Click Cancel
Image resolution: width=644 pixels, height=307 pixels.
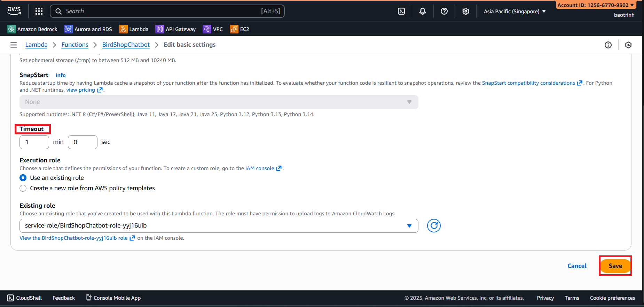pos(577,266)
